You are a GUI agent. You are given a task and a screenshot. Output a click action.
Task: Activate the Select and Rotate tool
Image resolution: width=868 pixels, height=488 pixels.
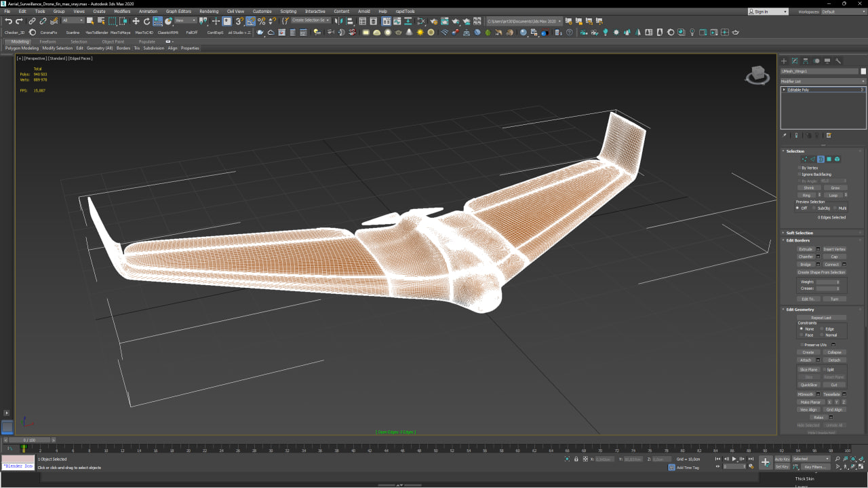(146, 21)
